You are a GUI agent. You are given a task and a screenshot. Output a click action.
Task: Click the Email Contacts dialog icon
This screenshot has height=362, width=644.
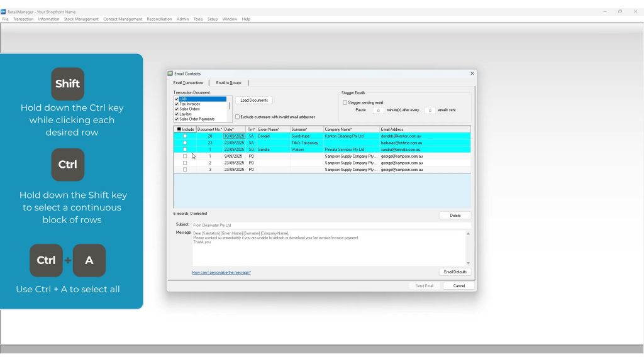point(170,74)
